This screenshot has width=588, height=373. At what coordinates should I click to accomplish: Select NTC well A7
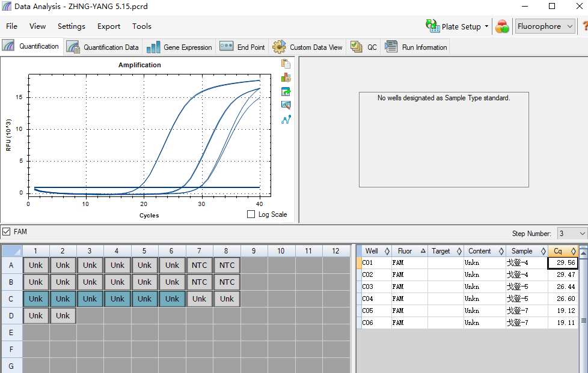(199, 265)
